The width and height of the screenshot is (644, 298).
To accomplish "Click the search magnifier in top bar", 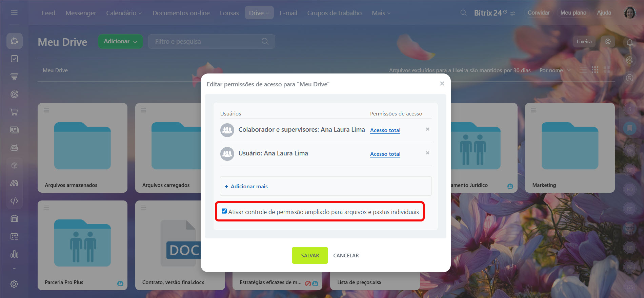I will [463, 13].
